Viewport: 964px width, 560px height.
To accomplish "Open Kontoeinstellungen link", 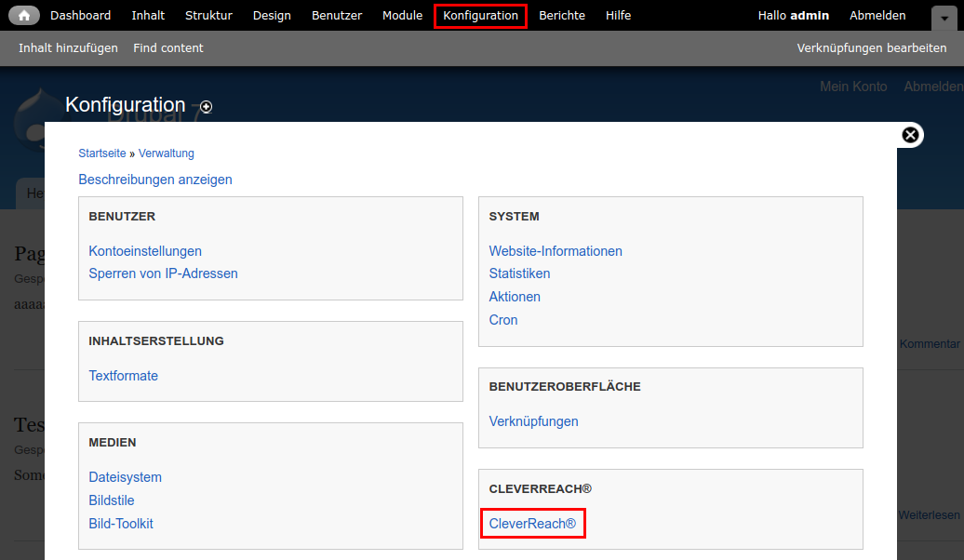I will coord(145,251).
